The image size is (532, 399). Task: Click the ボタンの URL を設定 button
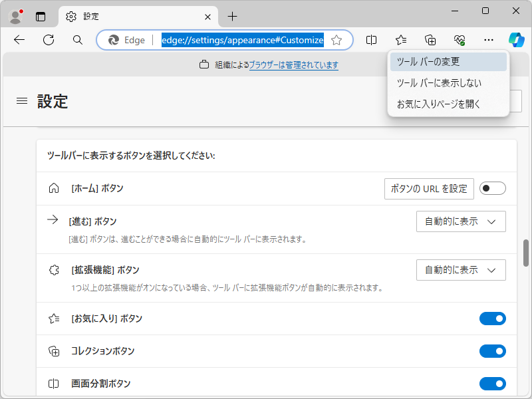click(429, 188)
